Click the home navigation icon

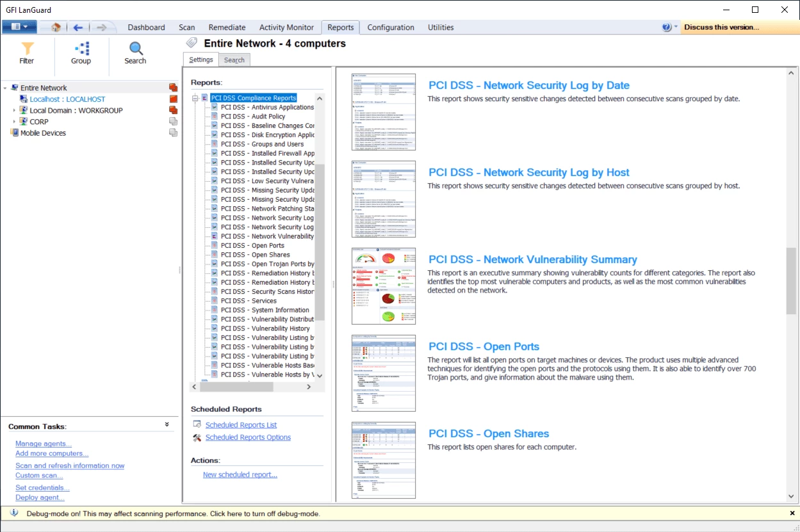click(56, 28)
